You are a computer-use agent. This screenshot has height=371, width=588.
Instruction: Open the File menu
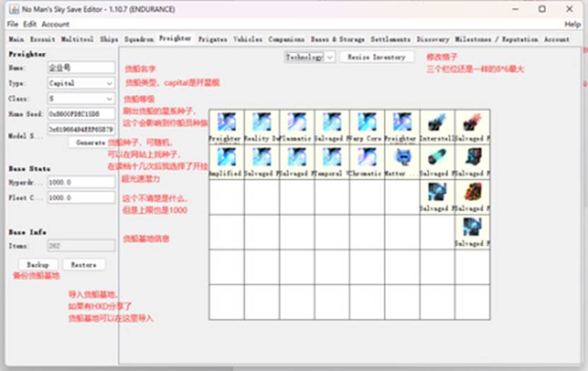click(12, 24)
